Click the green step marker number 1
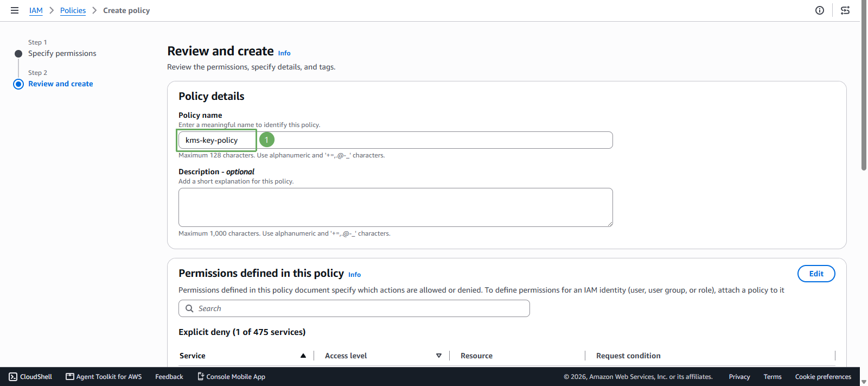The height and width of the screenshot is (386, 868). 267,140
